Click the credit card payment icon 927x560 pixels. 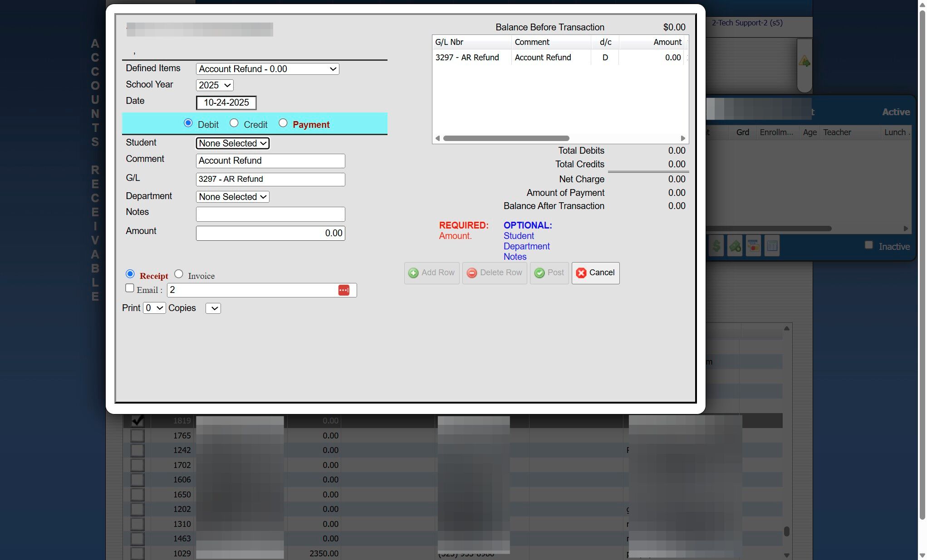pyautogui.click(x=753, y=246)
